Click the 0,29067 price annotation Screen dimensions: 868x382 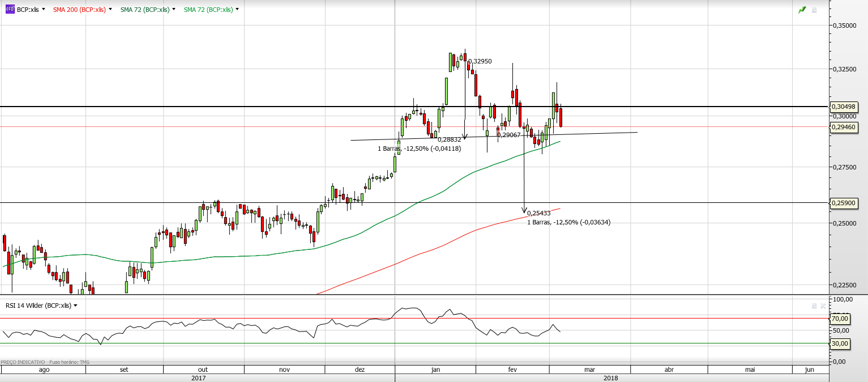[508, 135]
